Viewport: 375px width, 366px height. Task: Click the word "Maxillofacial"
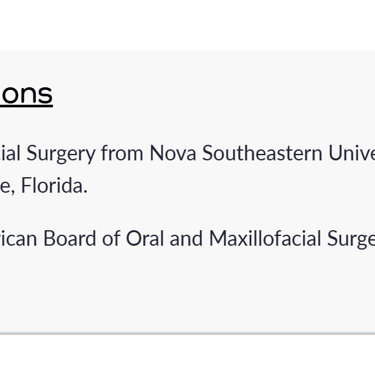tap(265, 239)
